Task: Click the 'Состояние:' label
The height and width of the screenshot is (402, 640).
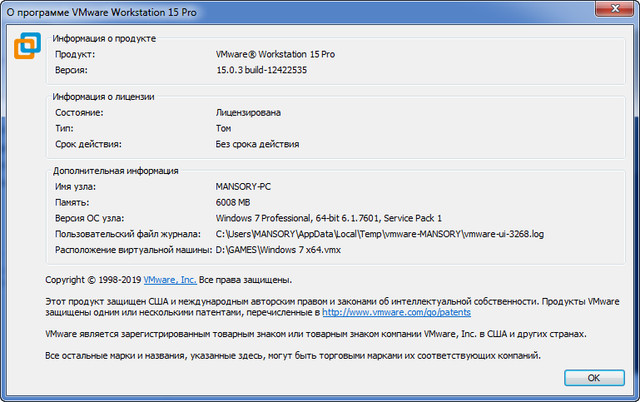Action: [x=79, y=113]
